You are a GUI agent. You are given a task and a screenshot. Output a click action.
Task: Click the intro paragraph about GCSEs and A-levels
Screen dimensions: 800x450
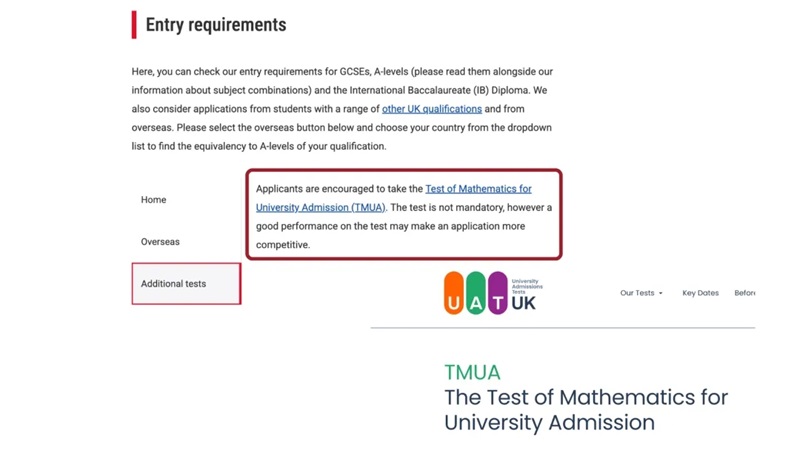[x=342, y=90]
